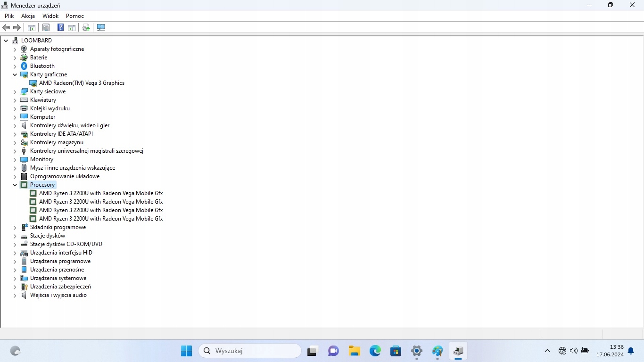Open Microsoft Store from taskbar
The height and width of the screenshot is (362, 644).
[396, 351]
